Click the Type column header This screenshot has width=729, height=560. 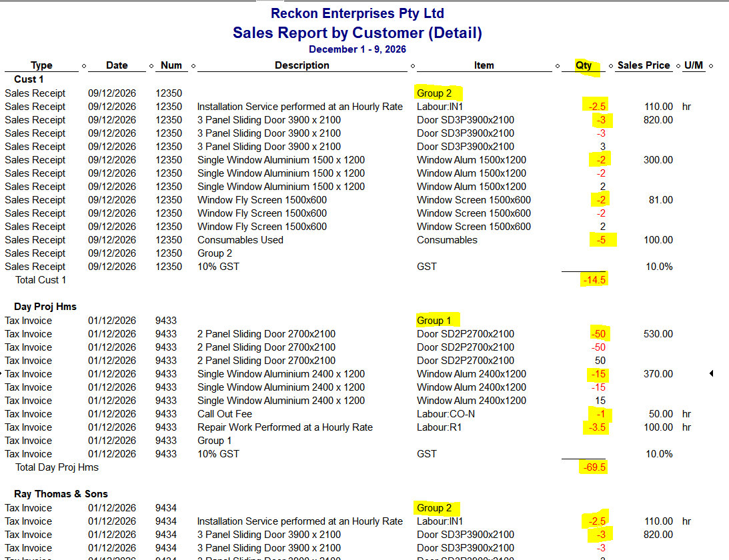(x=41, y=65)
